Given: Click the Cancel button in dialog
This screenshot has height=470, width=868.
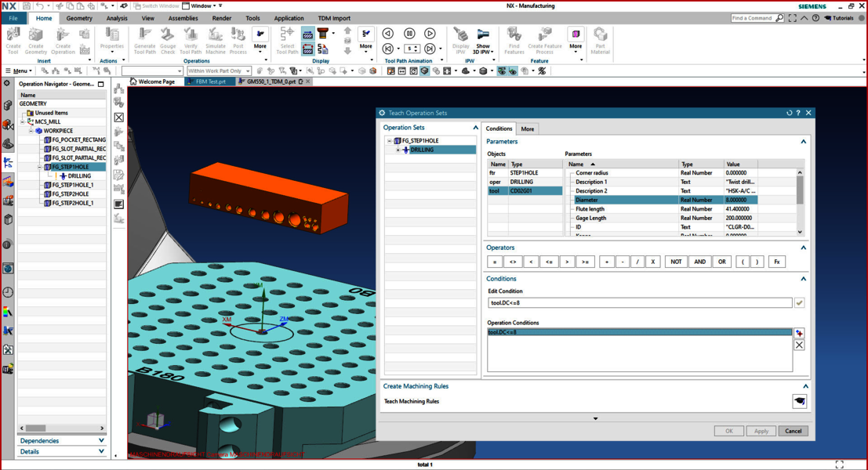Looking at the screenshot, I should 794,432.
